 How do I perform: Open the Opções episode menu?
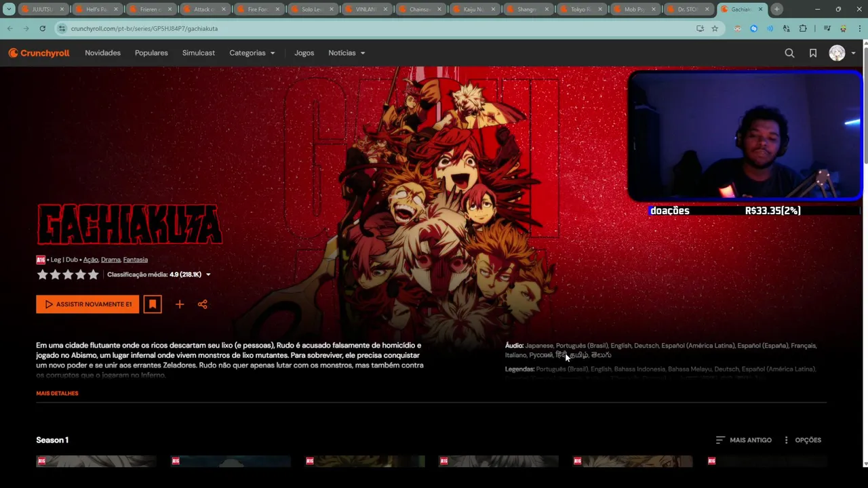tap(802, 440)
